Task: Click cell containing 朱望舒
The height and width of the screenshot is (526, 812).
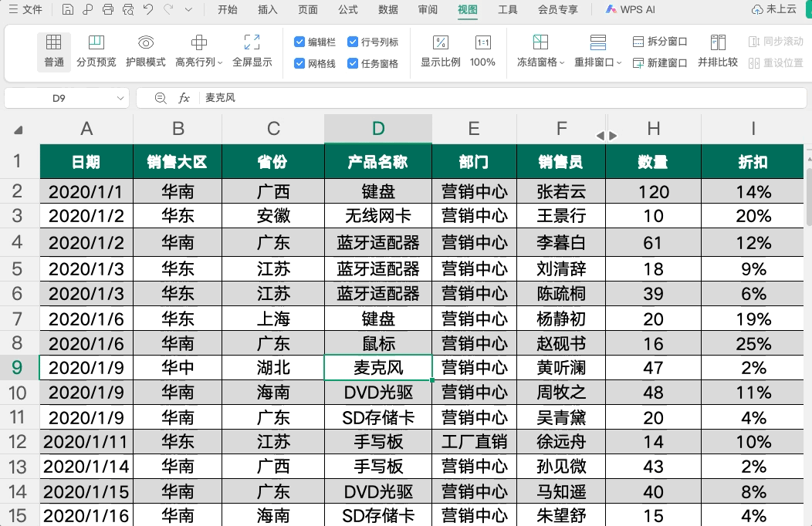Action: 561,516
